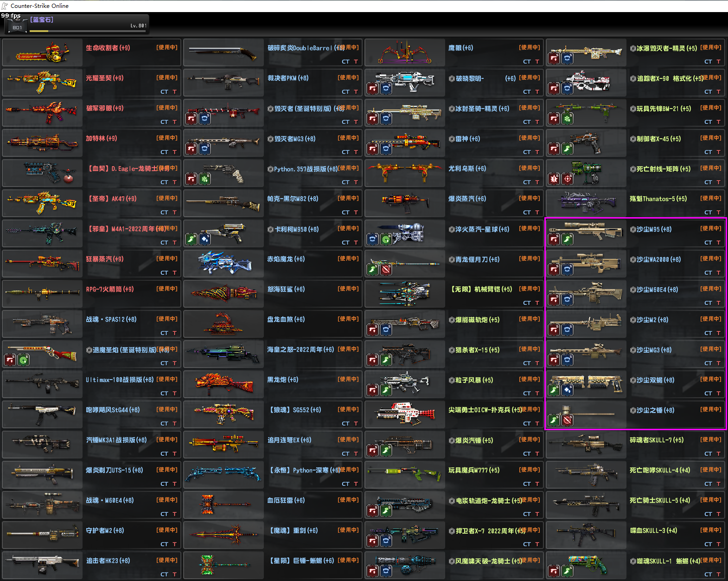Toggle CT team on 追击者HK23 card
Viewport: 728px width, 581px height.
pos(164,575)
